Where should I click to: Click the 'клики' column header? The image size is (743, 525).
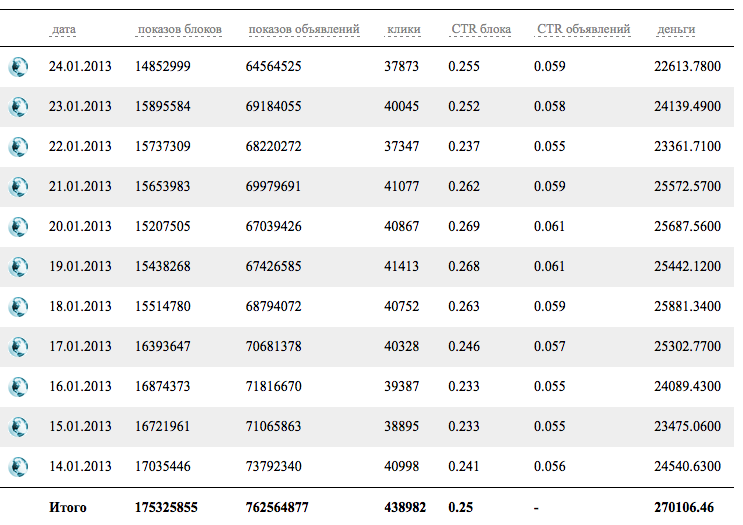[x=403, y=30]
